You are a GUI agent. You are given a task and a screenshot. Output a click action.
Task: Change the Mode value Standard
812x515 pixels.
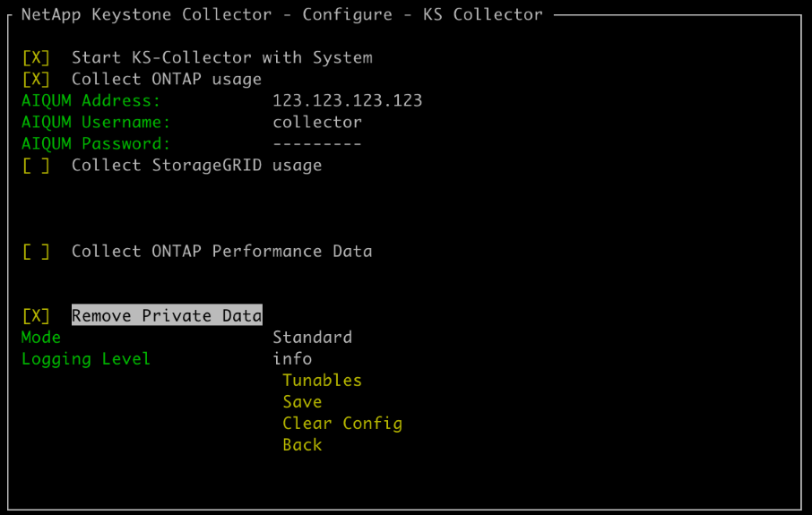coord(312,338)
